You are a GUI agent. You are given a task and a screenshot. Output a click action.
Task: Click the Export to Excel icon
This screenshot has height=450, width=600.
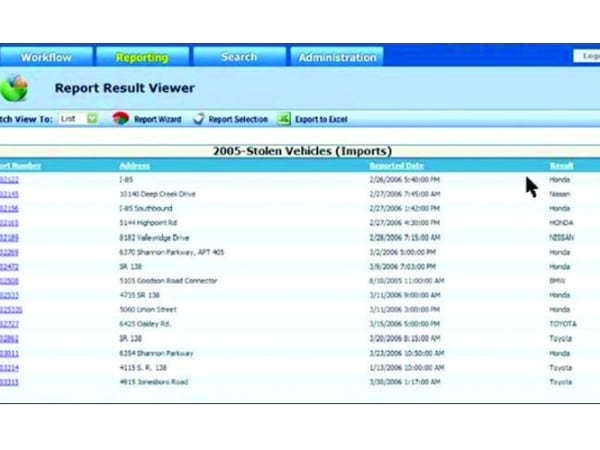[x=284, y=119]
